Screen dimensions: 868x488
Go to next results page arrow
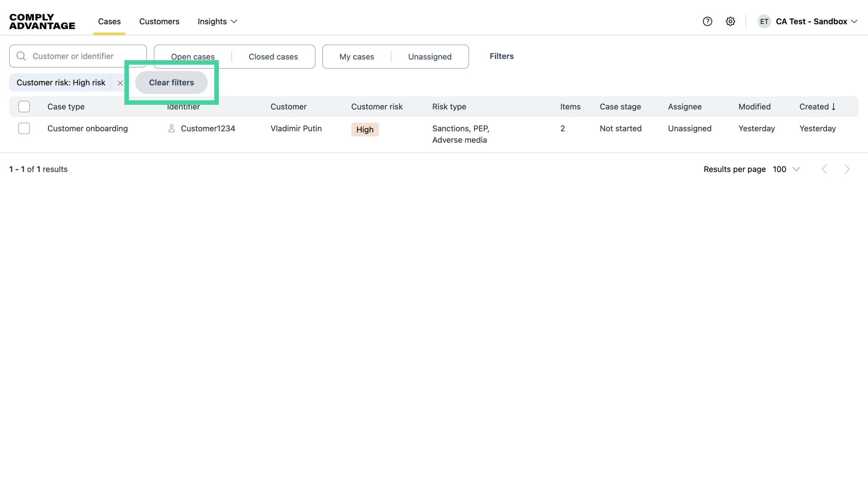847,169
